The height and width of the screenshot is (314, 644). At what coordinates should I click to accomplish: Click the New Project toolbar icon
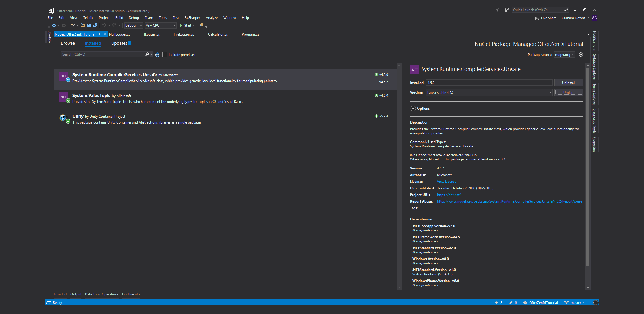pos(73,25)
